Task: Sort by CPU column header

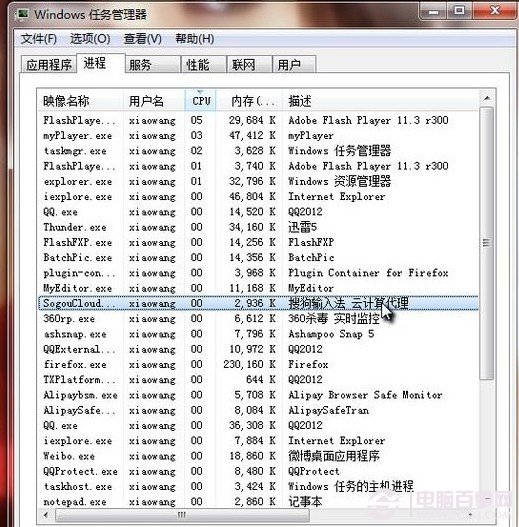Action: point(200,101)
